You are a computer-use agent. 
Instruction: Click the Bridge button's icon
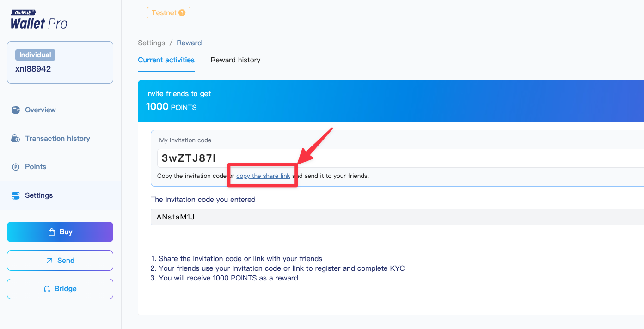pyautogui.click(x=47, y=289)
